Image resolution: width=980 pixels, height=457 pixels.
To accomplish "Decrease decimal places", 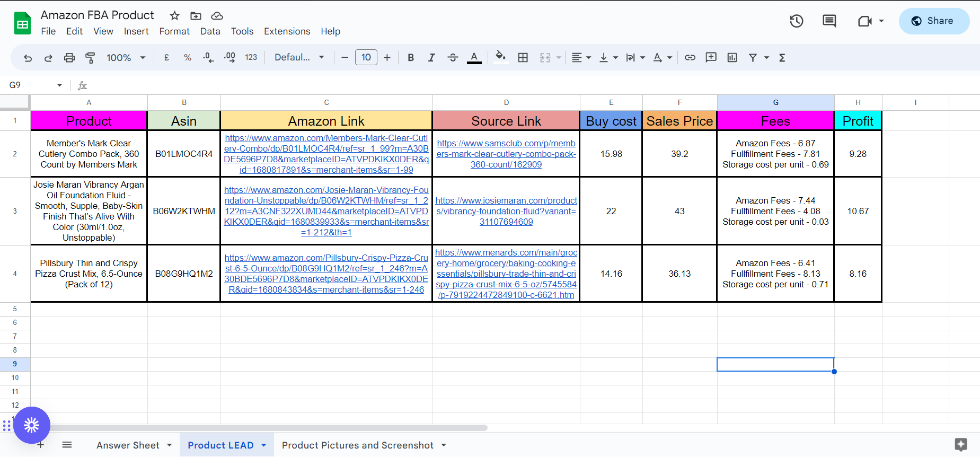I will 208,58.
